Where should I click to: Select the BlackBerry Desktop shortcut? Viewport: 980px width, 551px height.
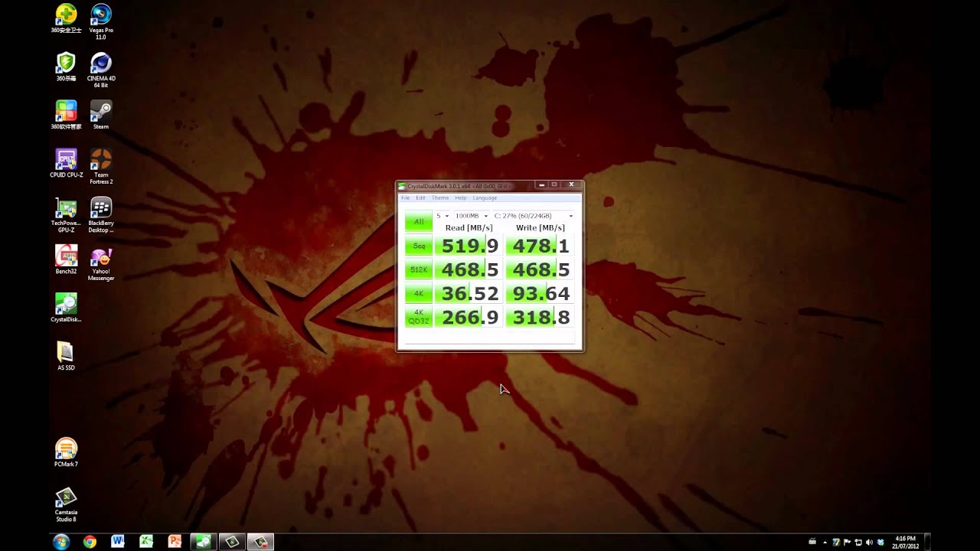coord(101,214)
